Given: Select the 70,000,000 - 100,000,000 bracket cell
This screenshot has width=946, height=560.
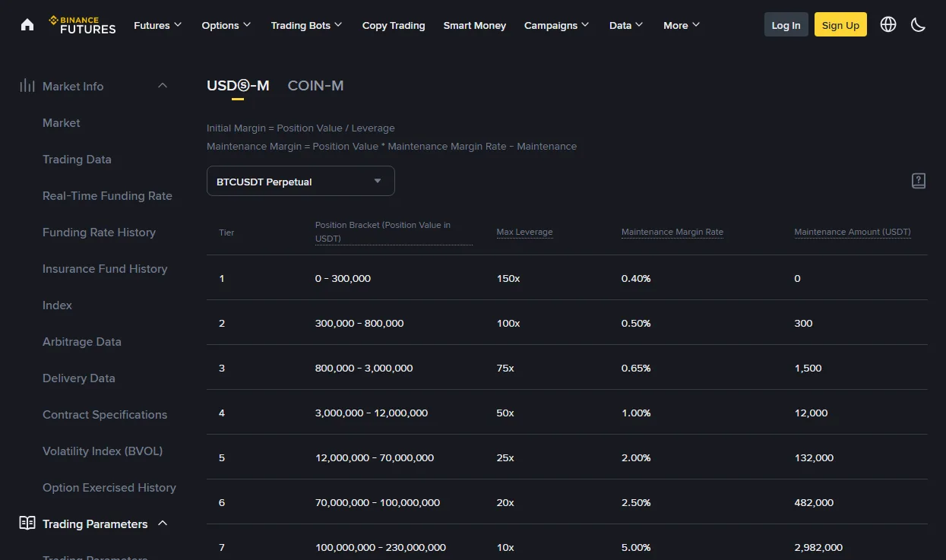Looking at the screenshot, I should tap(378, 502).
